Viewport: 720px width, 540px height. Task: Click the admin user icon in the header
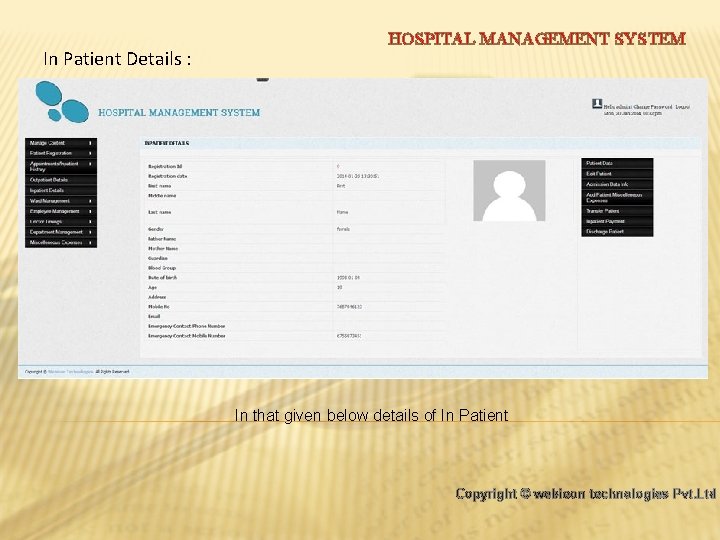tap(596, 104)
